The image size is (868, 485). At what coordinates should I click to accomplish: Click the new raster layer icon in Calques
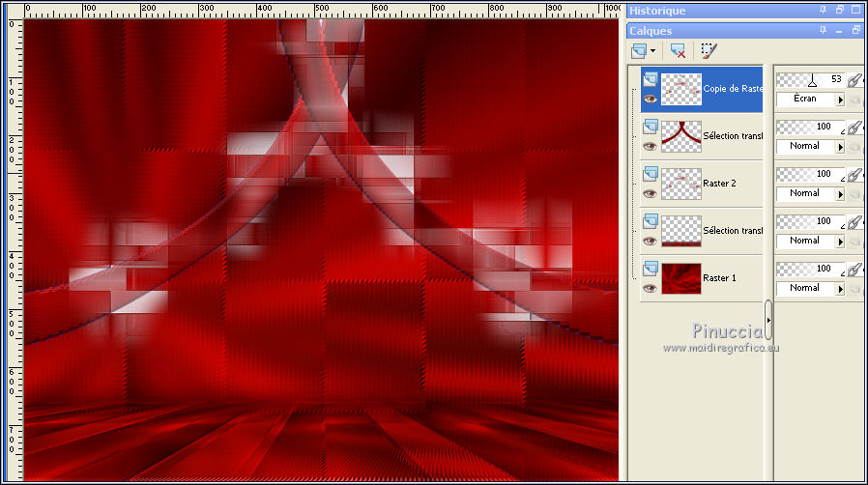coord(639,51)
